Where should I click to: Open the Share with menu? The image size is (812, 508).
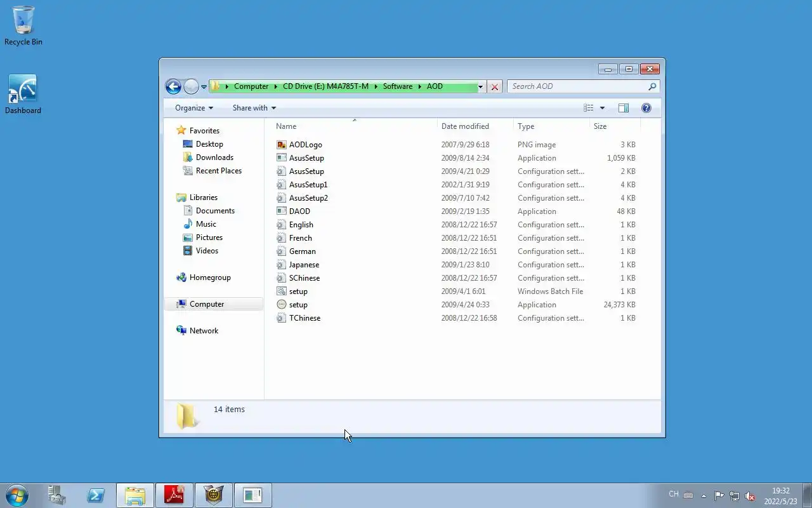tap(254, 108)
